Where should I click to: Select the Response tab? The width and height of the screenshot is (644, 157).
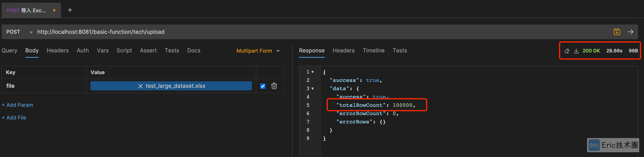click(x=312, y=50)
